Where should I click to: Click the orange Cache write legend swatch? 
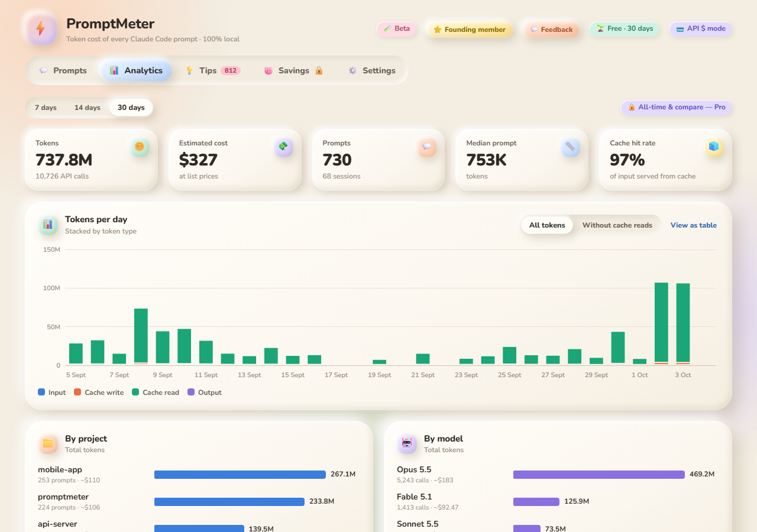(x=77, y=392)
